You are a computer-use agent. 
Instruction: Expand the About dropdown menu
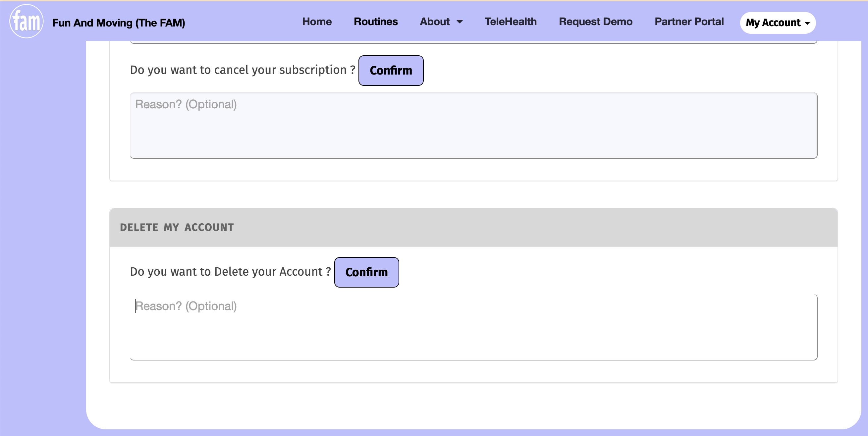click(x=441, y=22)
